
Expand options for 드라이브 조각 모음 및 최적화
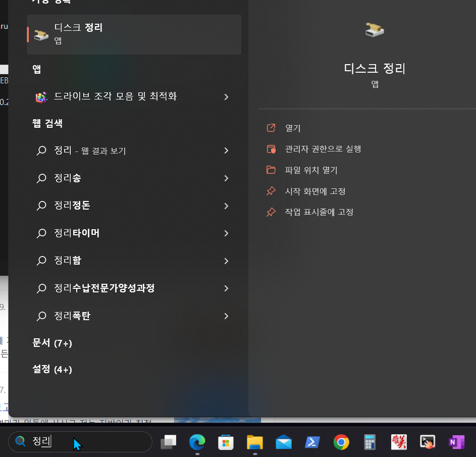click(226, 97)
